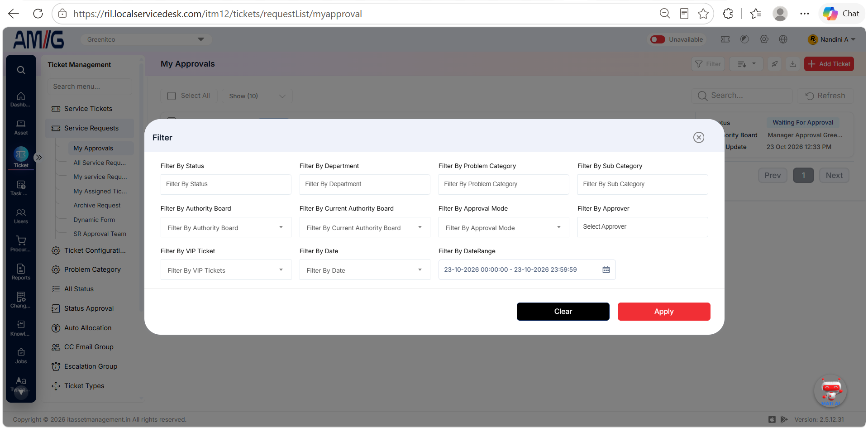868x428 pixels.
Task: Expand Filter By Authority Board dropdown
Action: [226, 227]
